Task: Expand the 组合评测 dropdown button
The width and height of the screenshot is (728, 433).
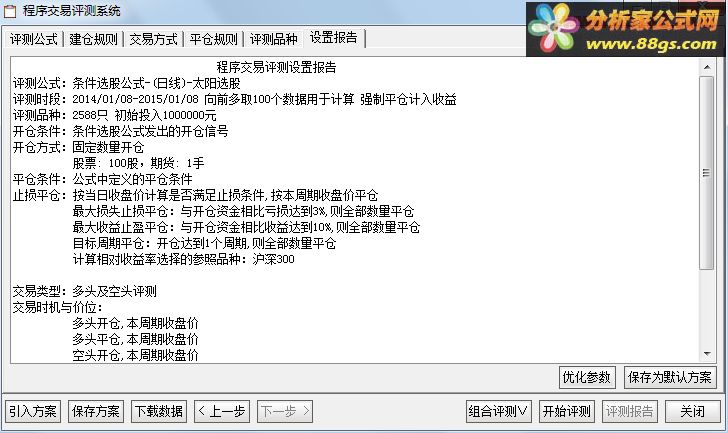Action: [499, 411]
